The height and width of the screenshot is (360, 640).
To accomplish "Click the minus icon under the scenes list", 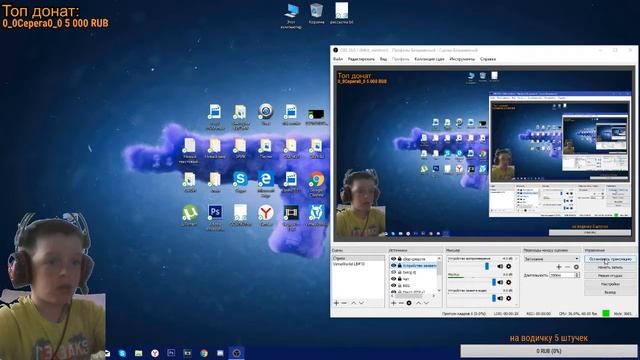I will 344,303.
